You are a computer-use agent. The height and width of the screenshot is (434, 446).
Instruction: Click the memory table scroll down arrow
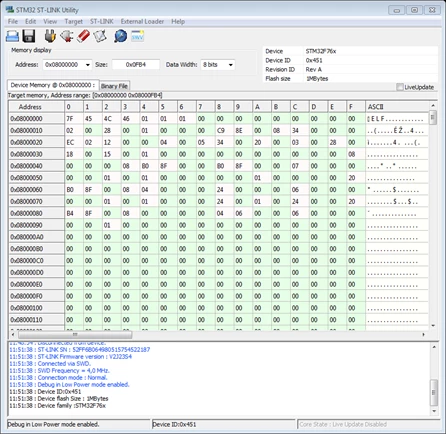tap(433, 325)
